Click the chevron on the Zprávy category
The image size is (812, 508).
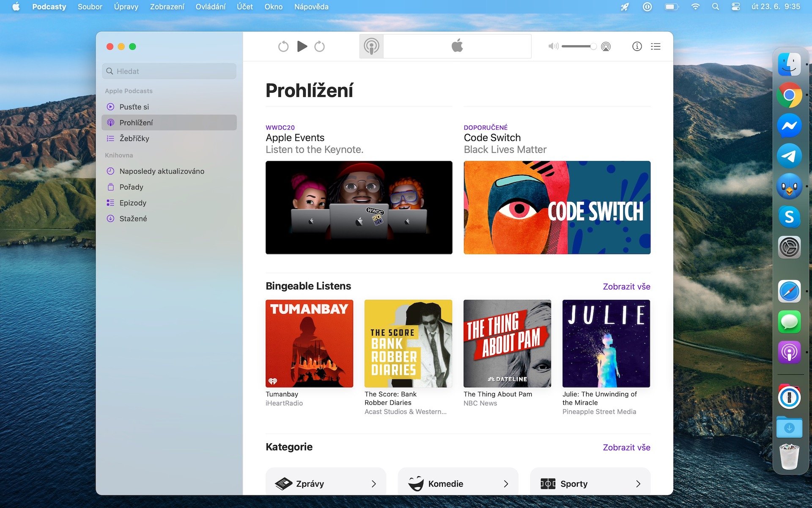pyautogui.click(x=374, y=483)
